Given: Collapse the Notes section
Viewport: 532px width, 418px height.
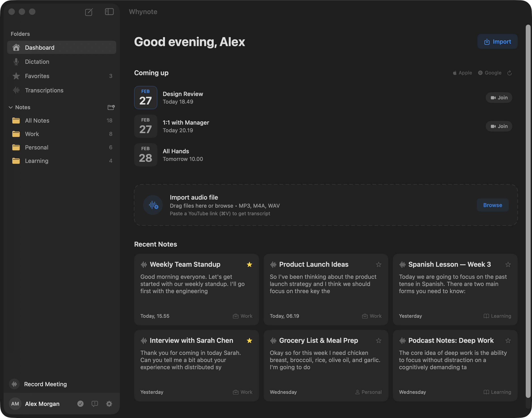Looking at the screenshot, I should click(x=11, y=107).
